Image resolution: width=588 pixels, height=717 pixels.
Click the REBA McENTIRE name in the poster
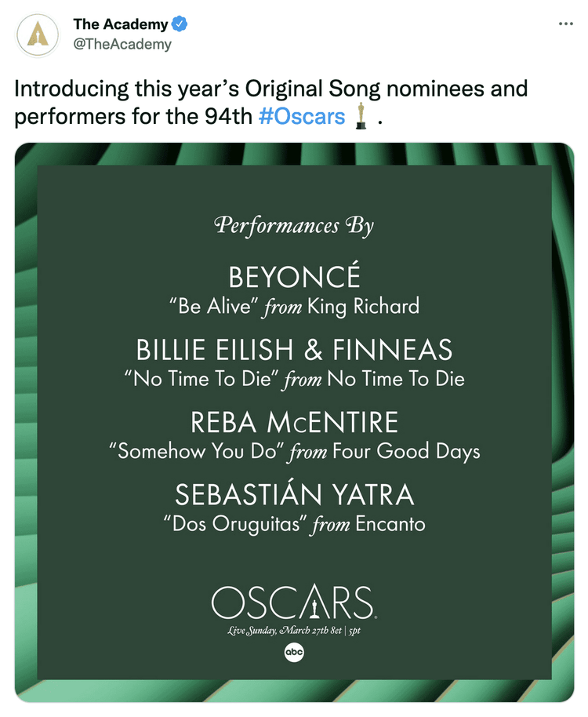pyautogui.click(x=294, y=423)
